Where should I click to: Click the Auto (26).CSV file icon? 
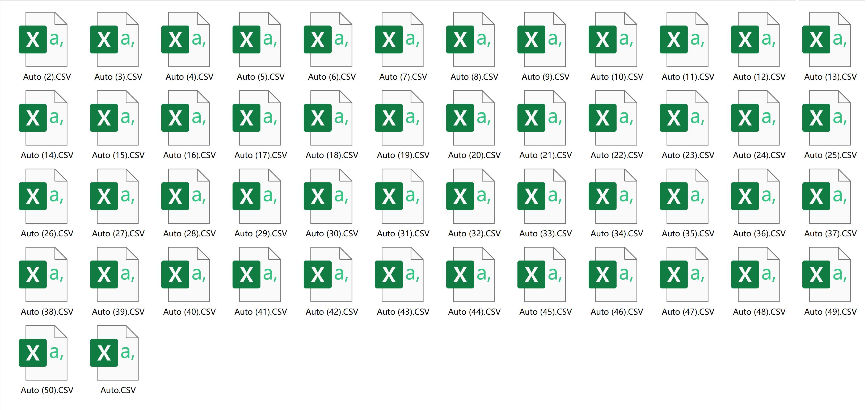[43, 196]
